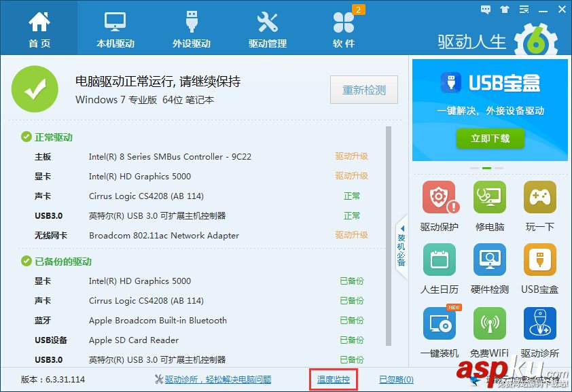Go to 驱动管理 tab
Image resolution: width=572 pixels, height=392 pixels.
268,29
